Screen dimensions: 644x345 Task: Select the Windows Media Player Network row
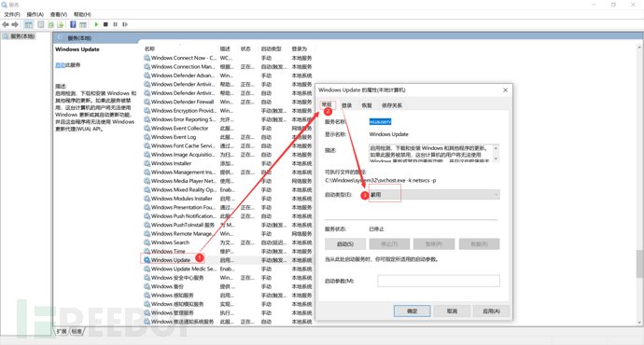click(x=228, y=181)
